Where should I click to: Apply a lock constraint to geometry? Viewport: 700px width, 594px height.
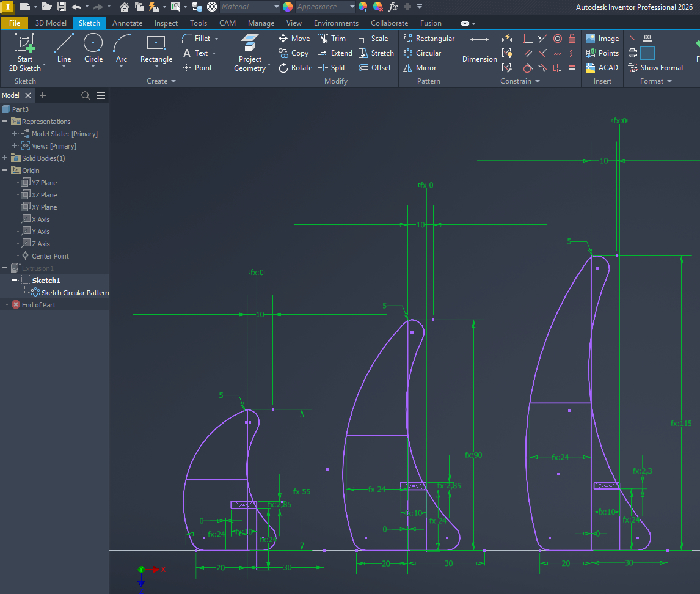tap(572, 38)
